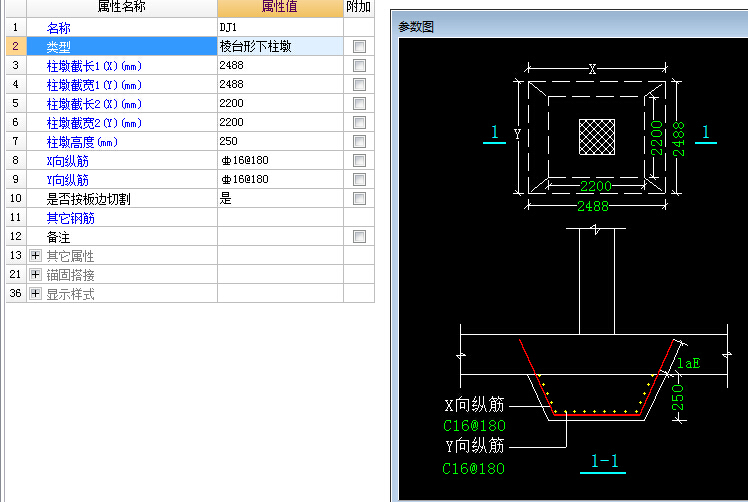
Task: Edit 柱墩截宽2 (Y) value 2200
Action: tap(280, 123)
